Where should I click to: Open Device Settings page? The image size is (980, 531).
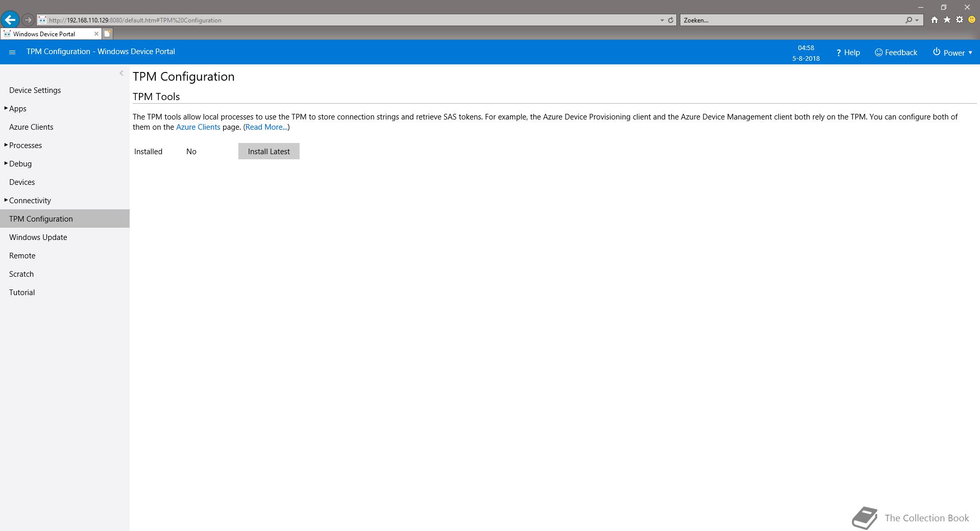35,90
